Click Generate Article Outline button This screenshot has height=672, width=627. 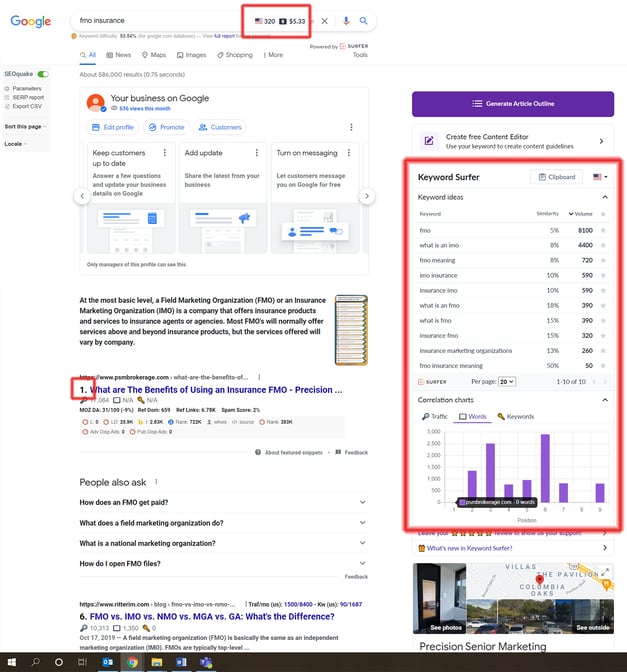[513, 104]
